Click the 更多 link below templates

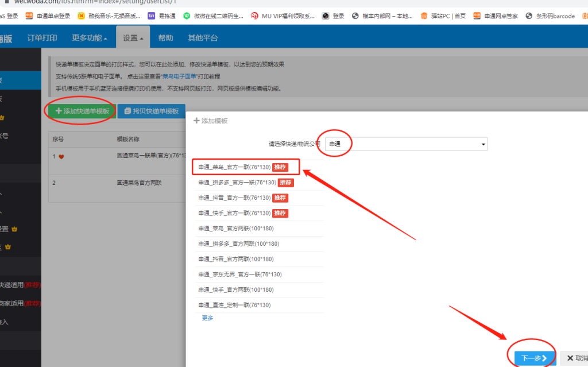(x=207, y=318)
